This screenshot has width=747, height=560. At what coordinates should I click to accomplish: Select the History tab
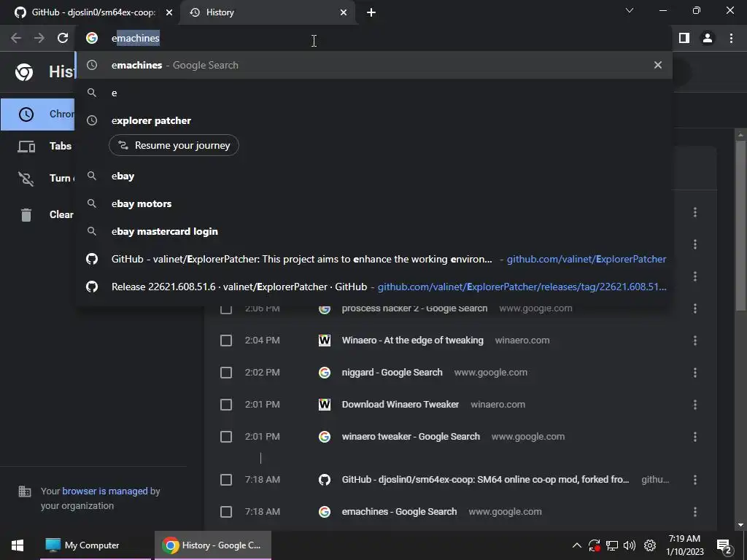(x=268, y=12)
